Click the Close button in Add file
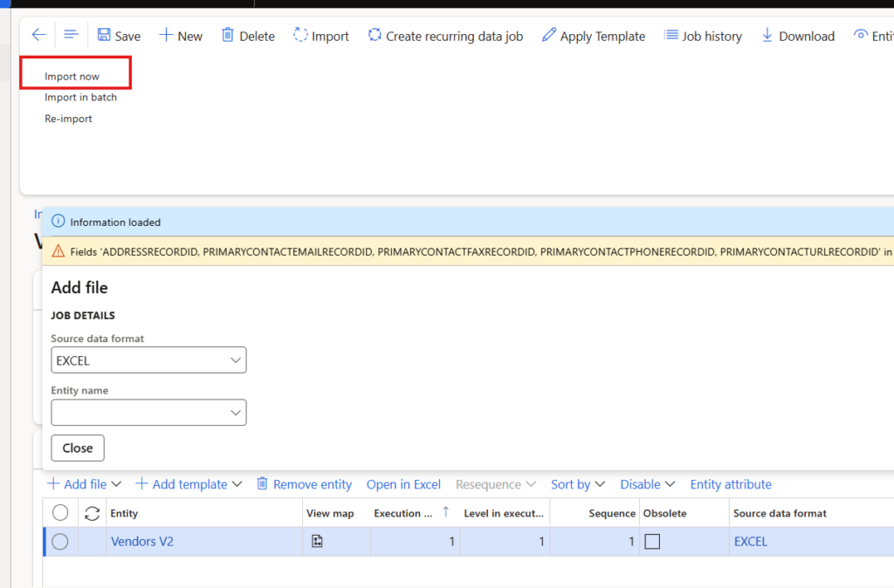 (x=78, y=448)
